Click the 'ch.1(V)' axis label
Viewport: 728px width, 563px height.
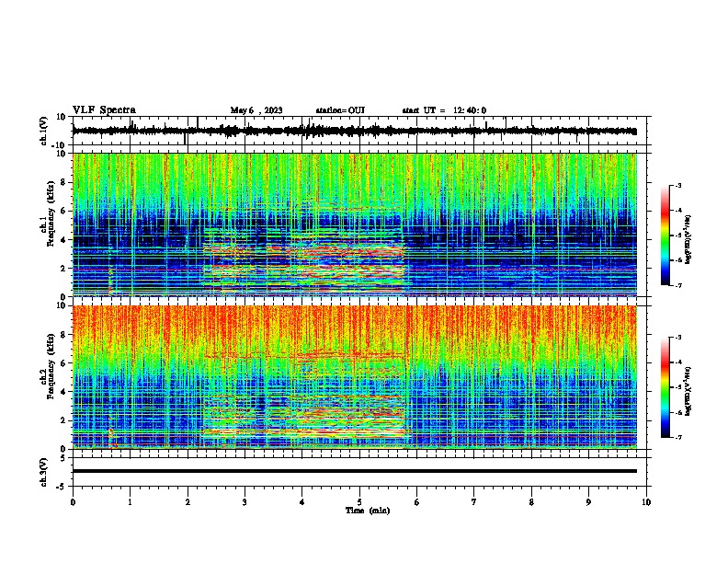(44, 131)
